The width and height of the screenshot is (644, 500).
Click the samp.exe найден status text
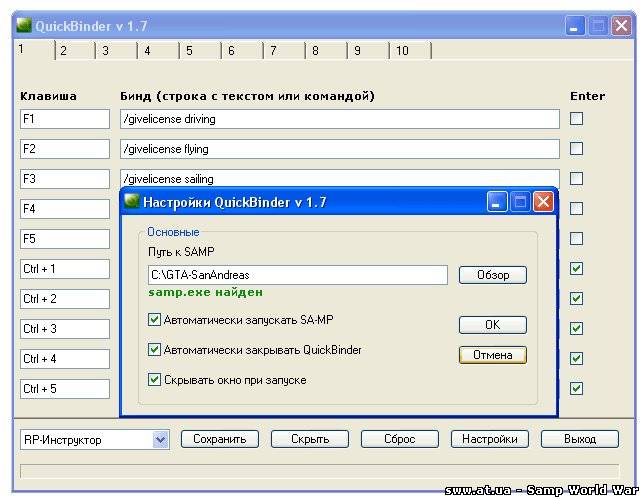pos(205,293)
